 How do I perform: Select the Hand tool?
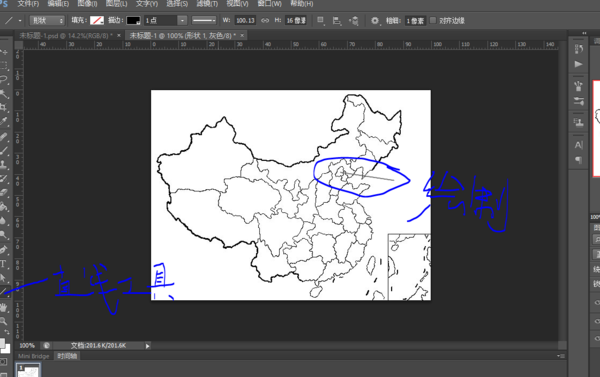[x=4, y=307]
